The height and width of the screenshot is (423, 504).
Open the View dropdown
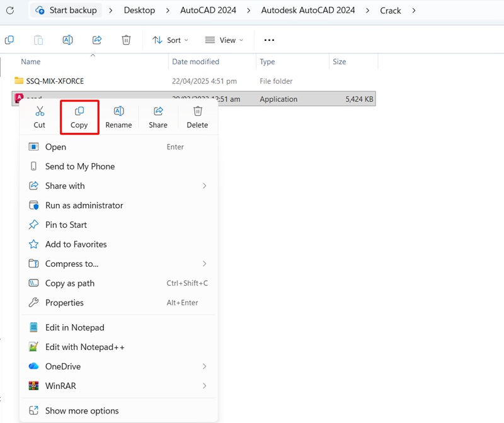224,40
